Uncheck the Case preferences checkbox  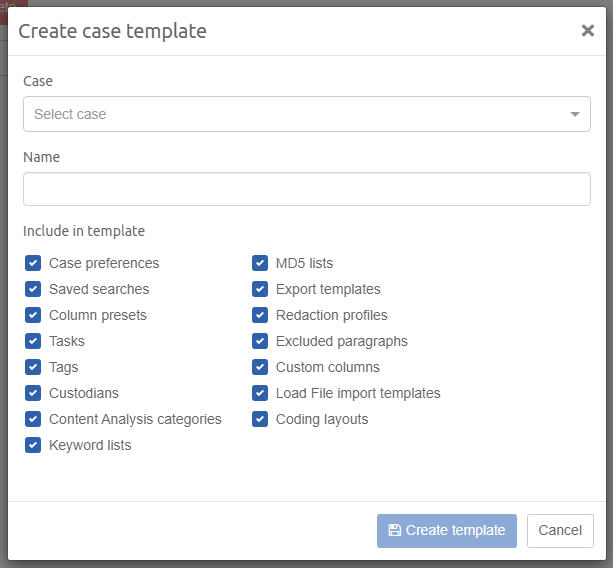point(33,263)
